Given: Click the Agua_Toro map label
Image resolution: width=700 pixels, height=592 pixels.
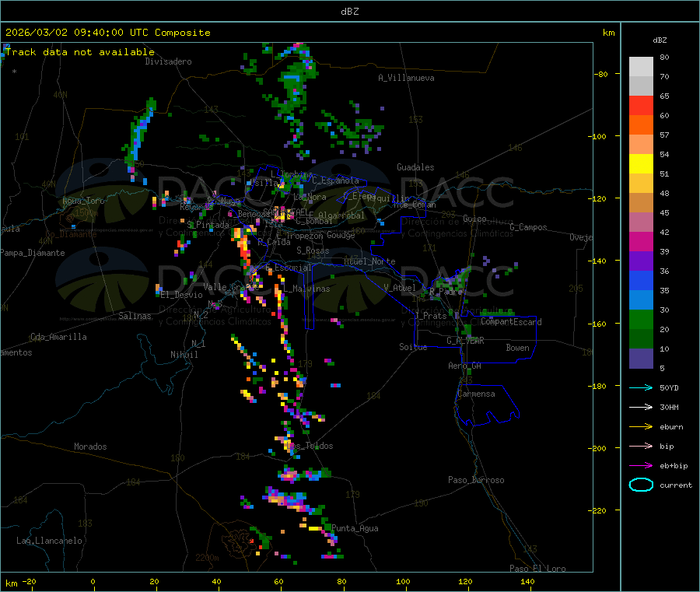Looking at the screenshot, I should click(83, 201).
